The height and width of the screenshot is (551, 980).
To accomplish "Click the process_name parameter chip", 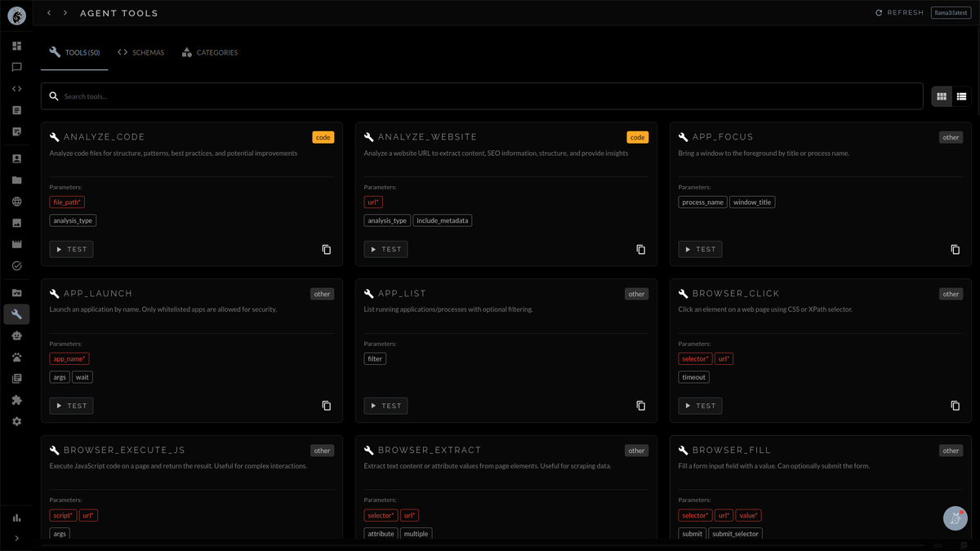I will [702, 202].
